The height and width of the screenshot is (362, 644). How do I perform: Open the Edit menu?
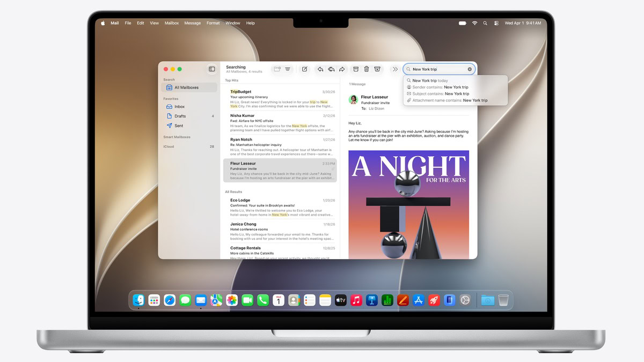(x=141, y=23)
